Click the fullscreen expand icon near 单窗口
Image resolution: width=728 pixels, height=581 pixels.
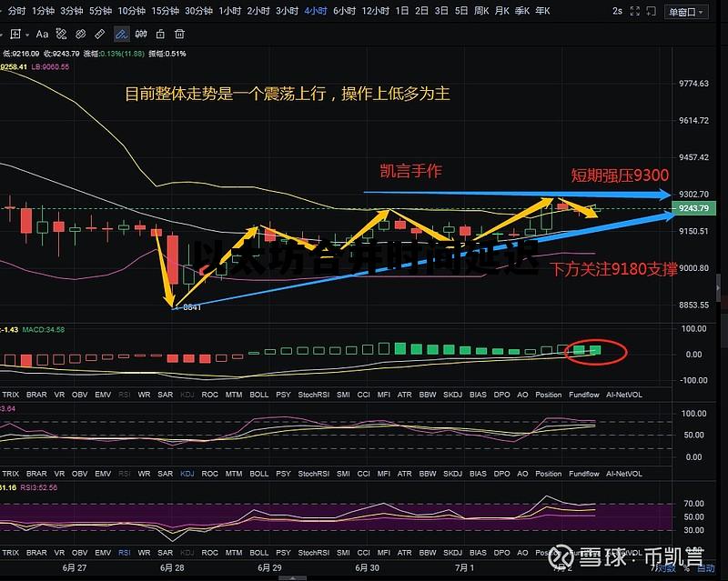635,11
